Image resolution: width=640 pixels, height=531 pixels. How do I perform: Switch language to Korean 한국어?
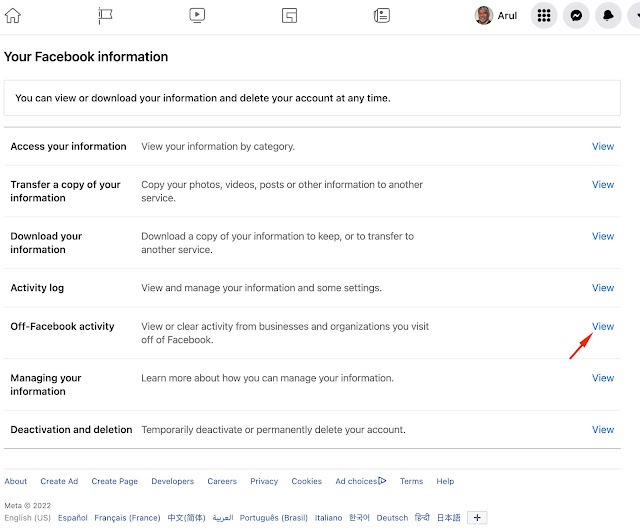(x=359, y=518)
